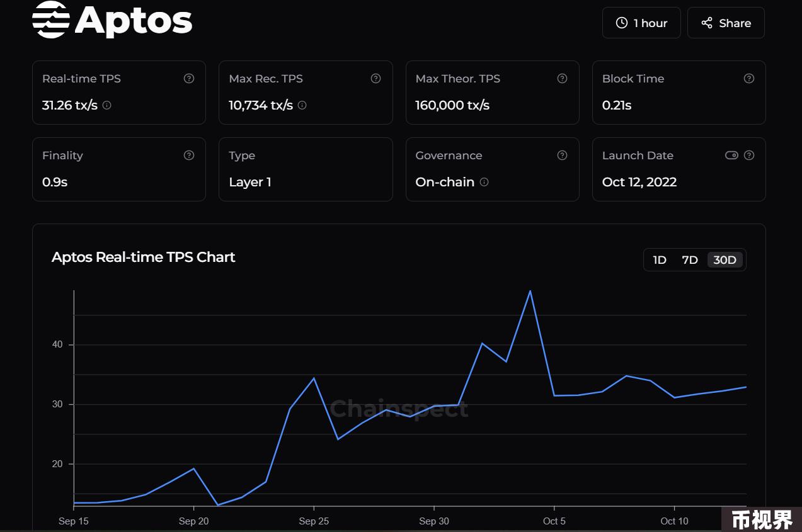
Task: Click the 160,000 tx/s value
Action: (452, 105)
